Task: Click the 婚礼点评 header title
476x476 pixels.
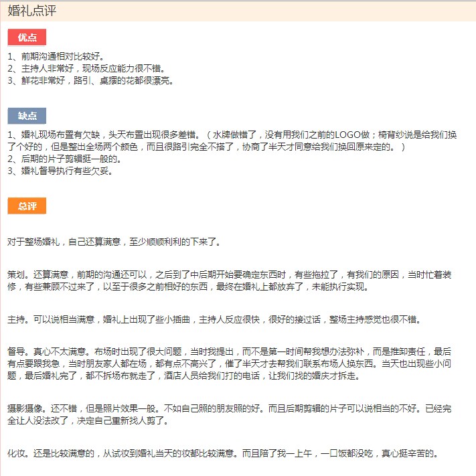Action: click(x=32, y=11)
